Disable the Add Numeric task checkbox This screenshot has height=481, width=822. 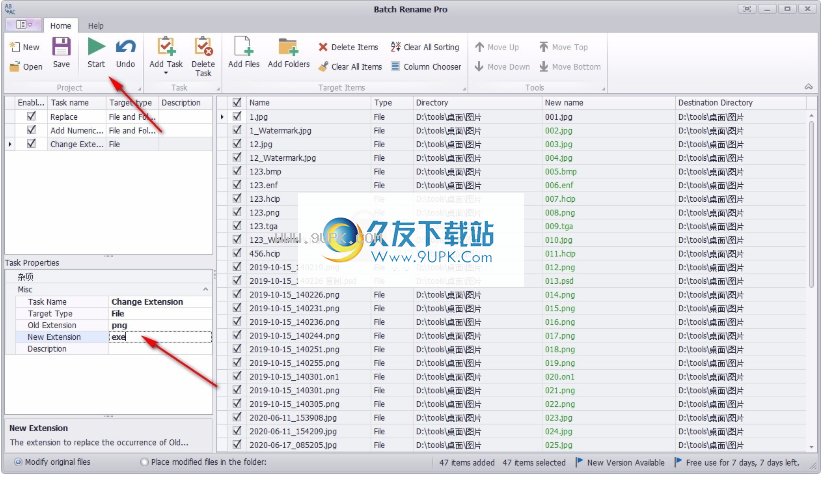31,130
